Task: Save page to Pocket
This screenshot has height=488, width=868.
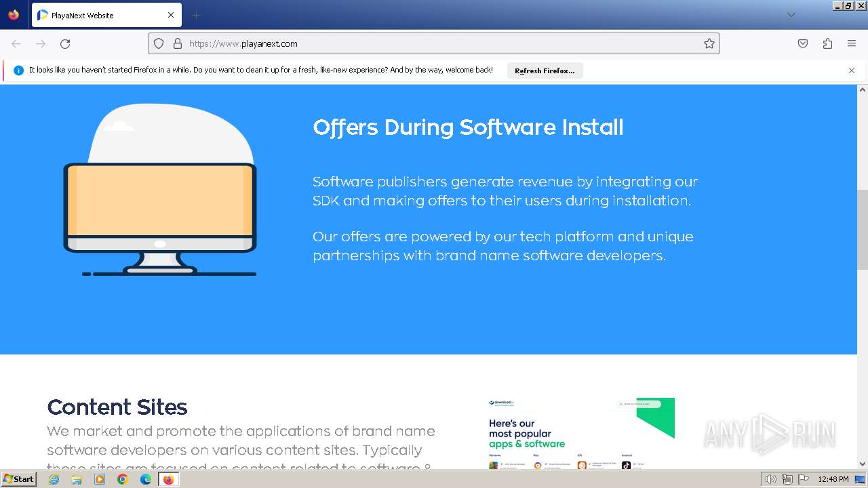Action: click(803, 43)
